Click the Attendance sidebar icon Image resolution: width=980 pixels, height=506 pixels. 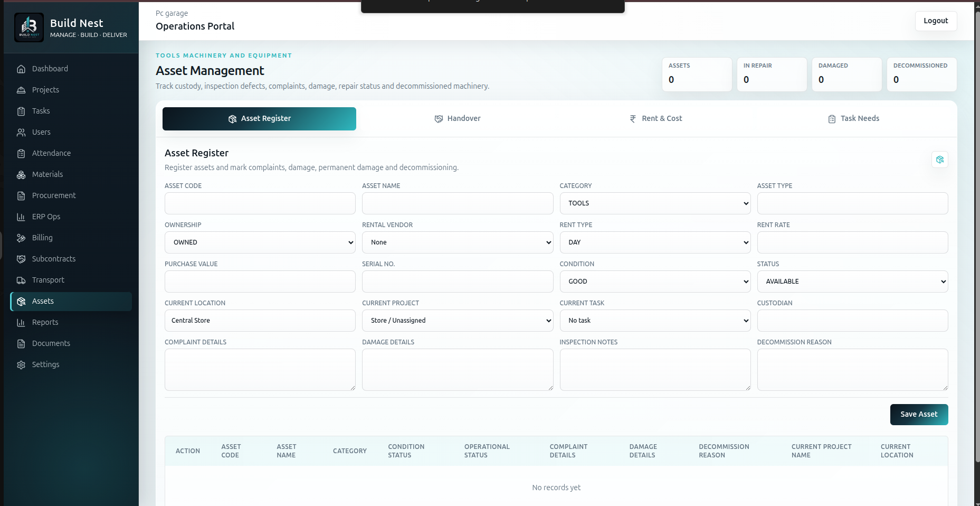point(21,153)
